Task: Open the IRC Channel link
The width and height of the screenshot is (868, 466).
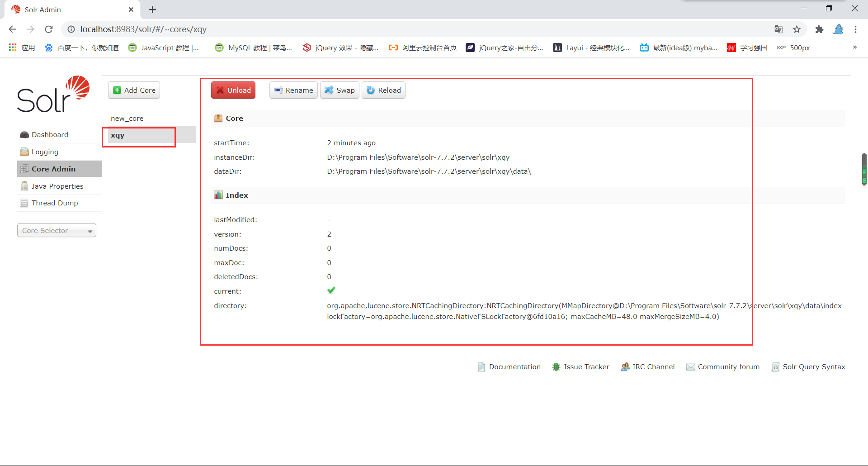Action: (x=653, y=367)
